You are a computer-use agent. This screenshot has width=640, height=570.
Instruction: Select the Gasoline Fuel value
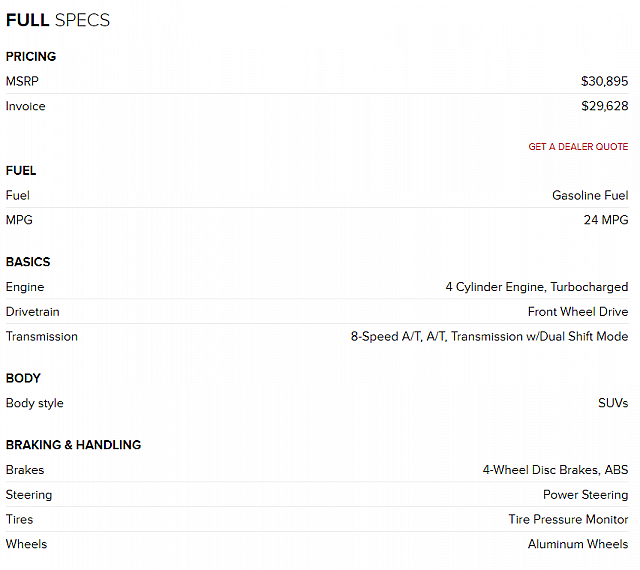(590, 195)
